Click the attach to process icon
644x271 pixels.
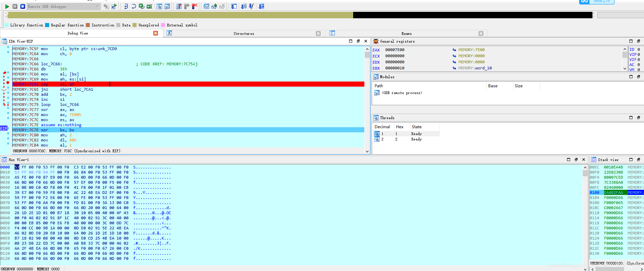[106, 6]
